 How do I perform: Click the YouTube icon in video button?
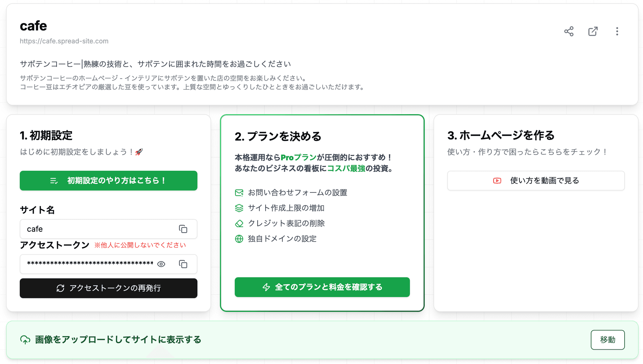click(x=497, y=180)
